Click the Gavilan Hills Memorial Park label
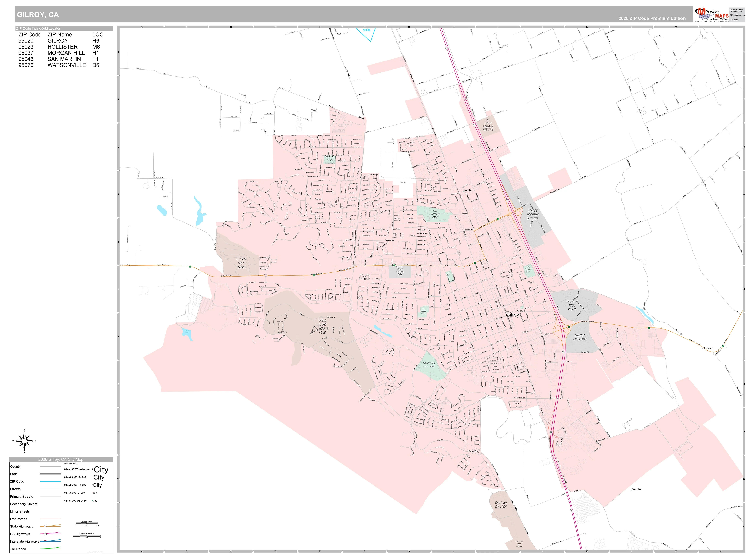The height and width of the screenshot is (560, 756). 400,271
